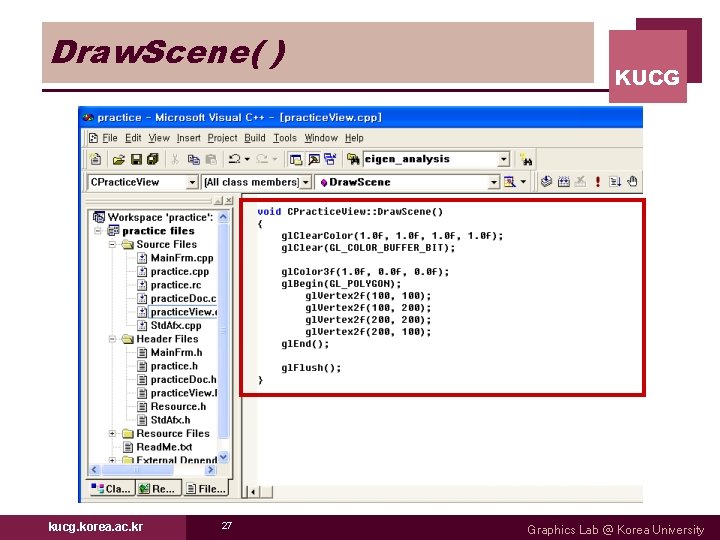
Task: Open the WizardBar actions dropdown arrow
Action: pyautogui.click(x=523, y=182)
